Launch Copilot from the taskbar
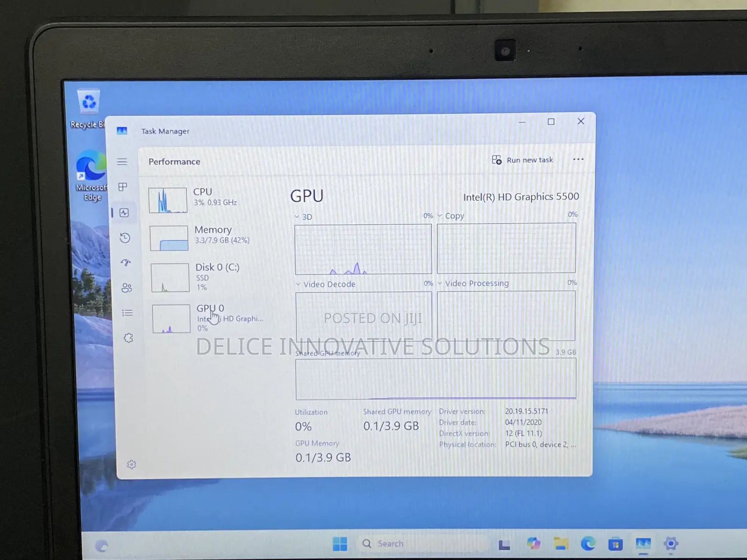 tap(533, 544)
